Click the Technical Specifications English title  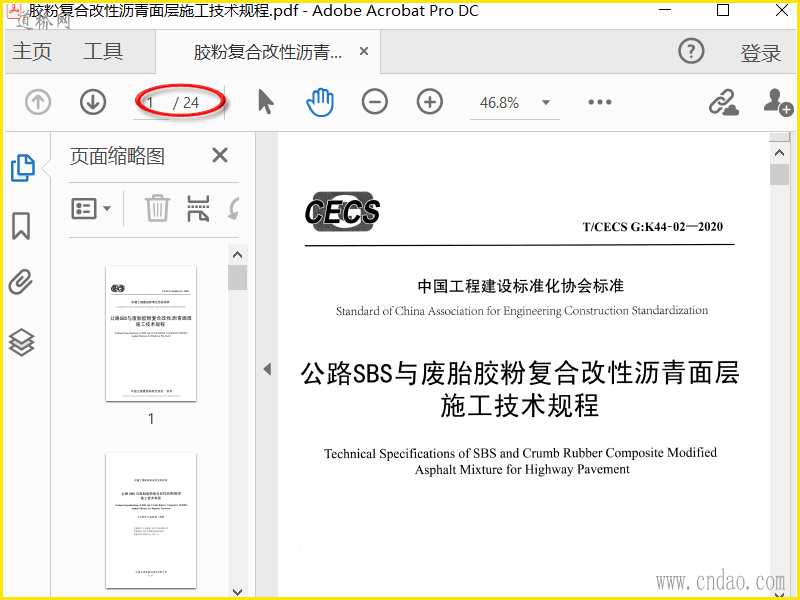tap(520, 461)
